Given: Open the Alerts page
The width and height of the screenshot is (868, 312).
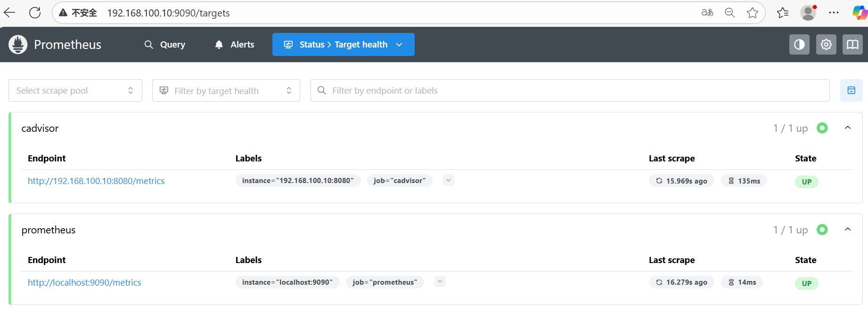Looking at the screenshot, I should click(235, 45).
